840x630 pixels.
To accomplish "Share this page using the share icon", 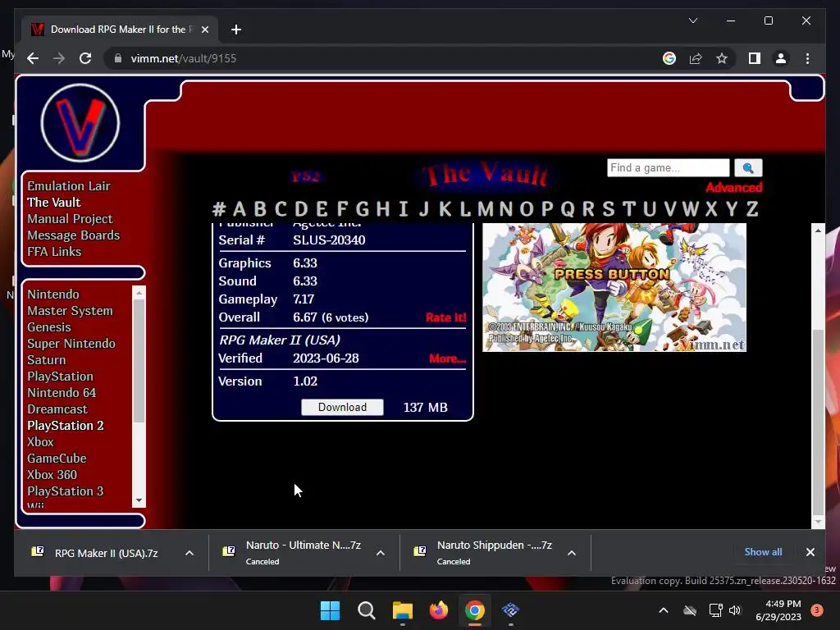I will [x=696, y=58].
